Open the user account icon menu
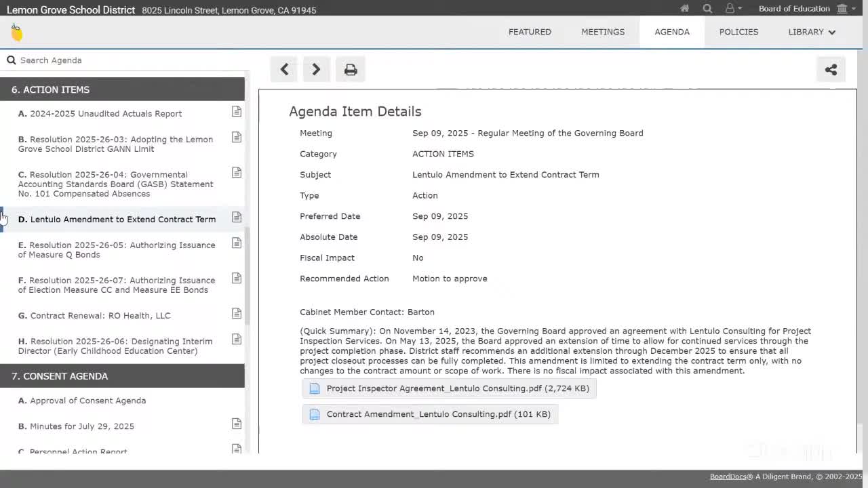868x488 pixels. coord(732,9)
